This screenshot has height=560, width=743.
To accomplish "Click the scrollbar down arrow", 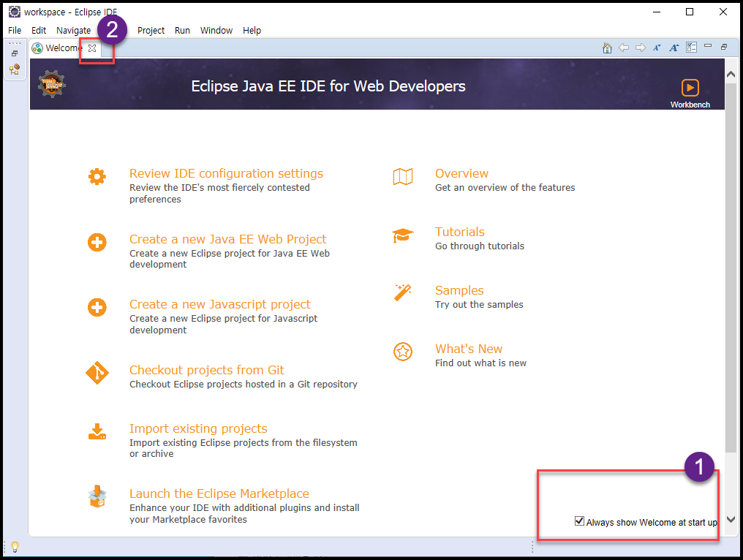I will click(731, 519).
